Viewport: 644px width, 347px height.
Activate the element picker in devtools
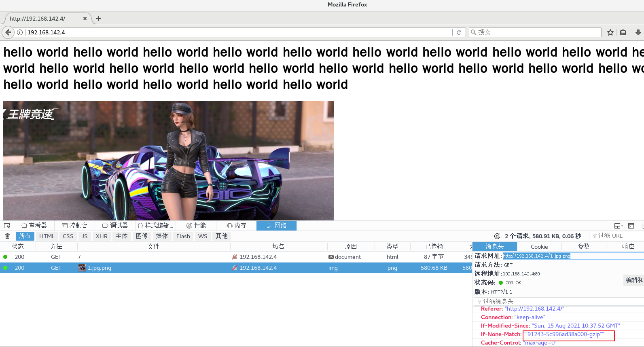[x=7, y=226]
